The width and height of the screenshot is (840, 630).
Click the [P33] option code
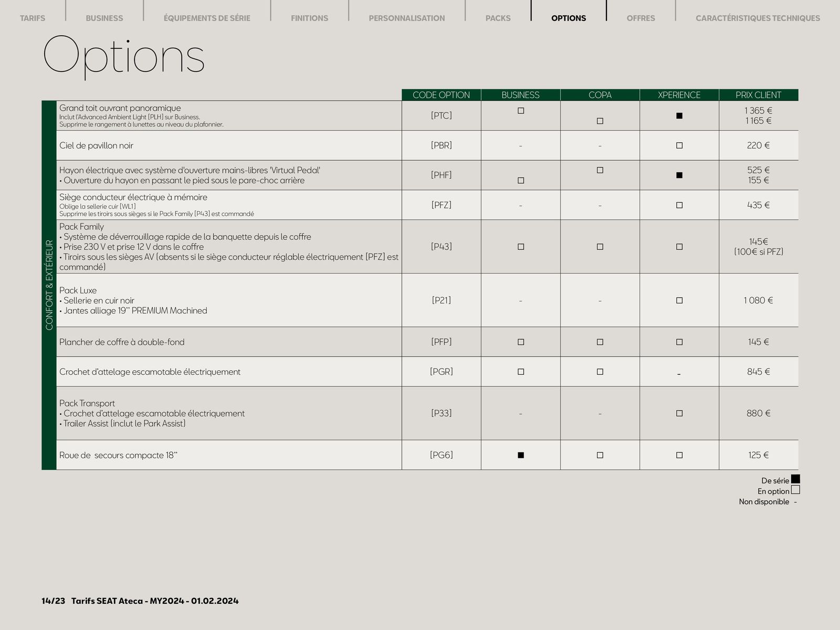click(x=442, y=413)
